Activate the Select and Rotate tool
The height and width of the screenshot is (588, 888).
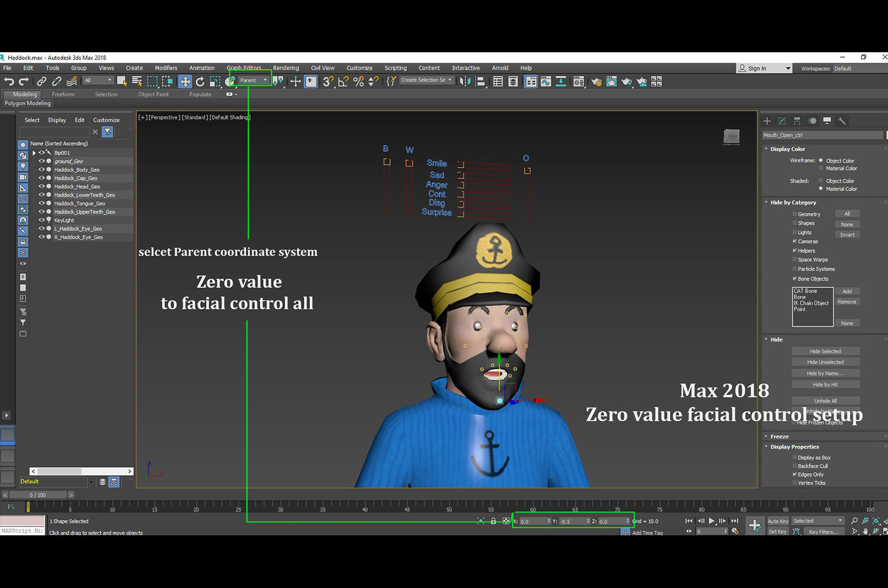(200, 82)
